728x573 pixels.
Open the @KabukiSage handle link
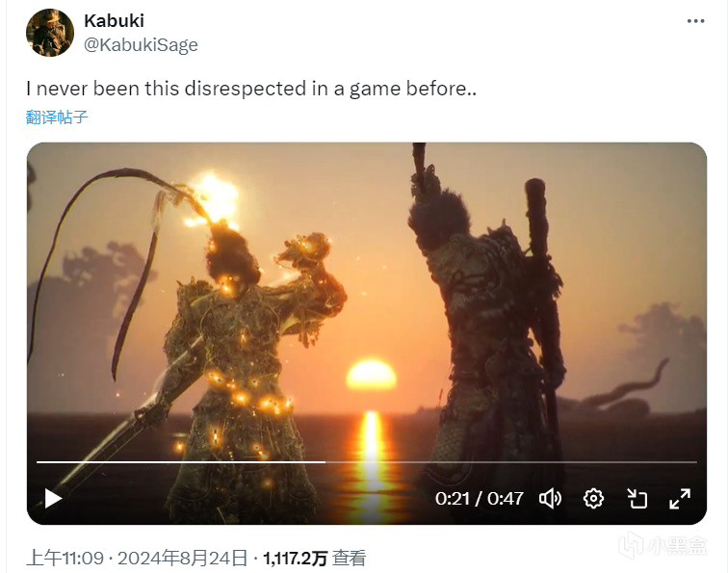(141, 44)
